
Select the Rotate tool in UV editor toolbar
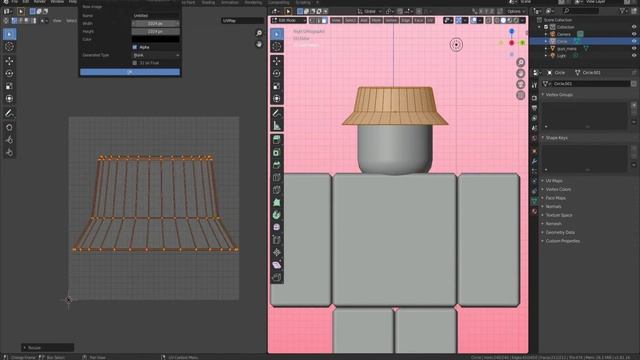9,73
